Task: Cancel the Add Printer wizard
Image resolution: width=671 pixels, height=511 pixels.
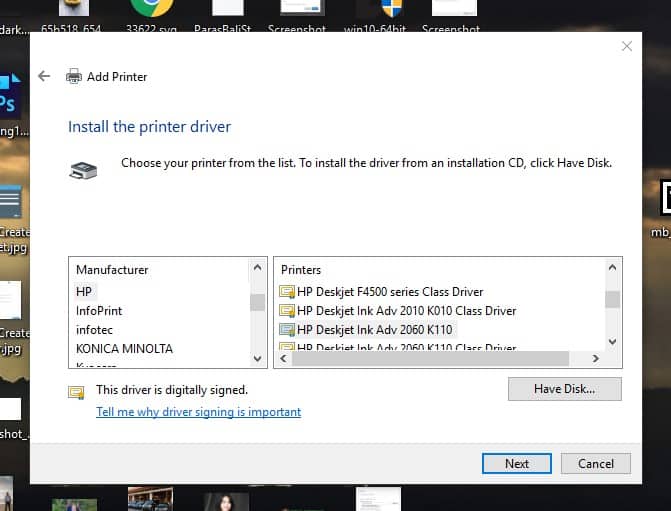Action: point(596,463)
